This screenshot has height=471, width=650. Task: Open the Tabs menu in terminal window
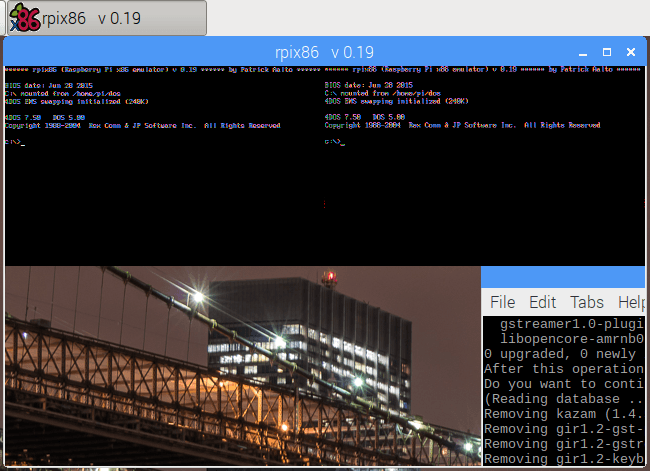tap(587, 302)
